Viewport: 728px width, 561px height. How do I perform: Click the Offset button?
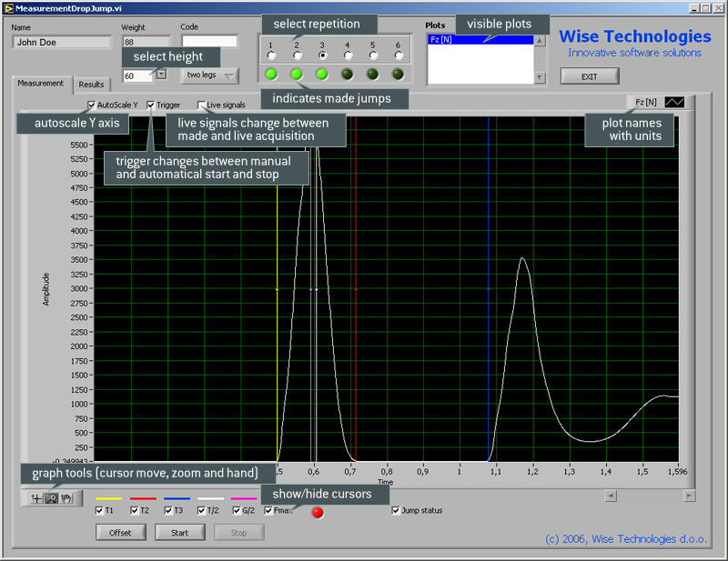tap(121, 533)
